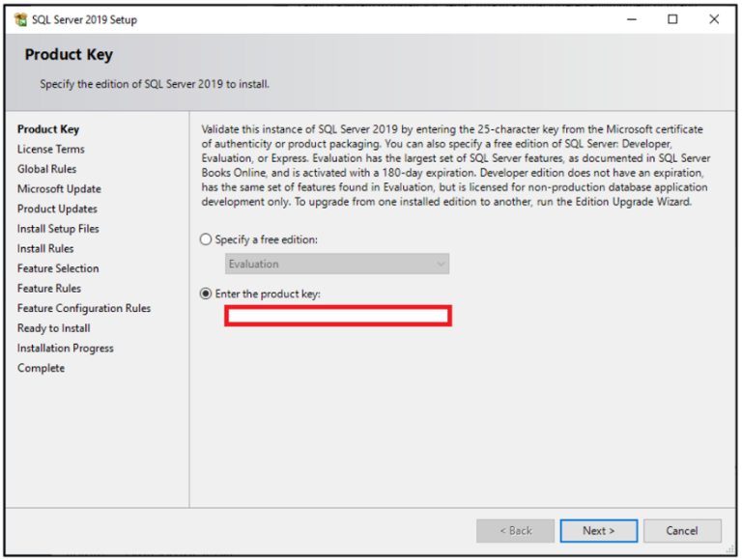Viewport: 742px width, 560px height.
Task: Close the SQL Server 2019 Setup window
Action: click(x=714, y=19)
